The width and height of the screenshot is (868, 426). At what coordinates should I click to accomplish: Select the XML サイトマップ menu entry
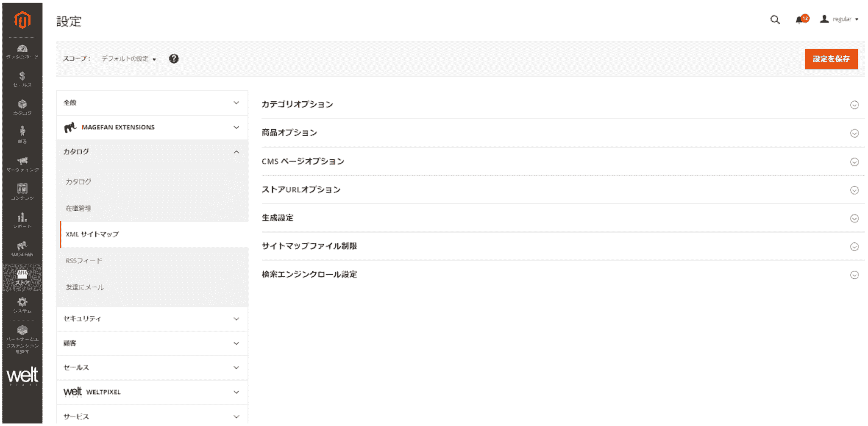92,234
